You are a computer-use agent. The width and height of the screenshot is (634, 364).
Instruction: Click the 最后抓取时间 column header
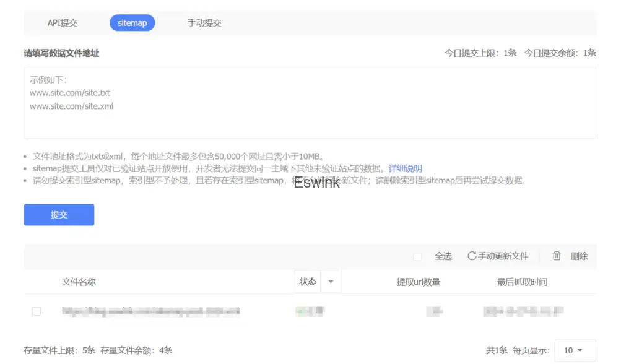click(522, 282)
